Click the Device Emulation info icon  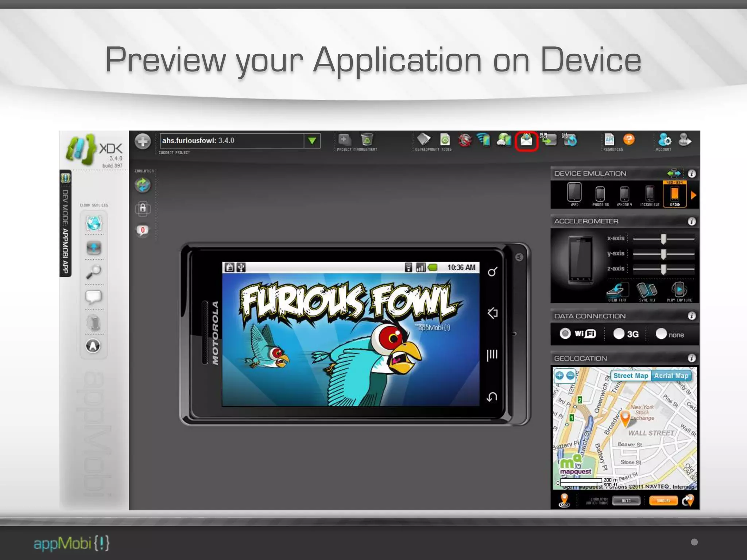(x=692, y=174)
